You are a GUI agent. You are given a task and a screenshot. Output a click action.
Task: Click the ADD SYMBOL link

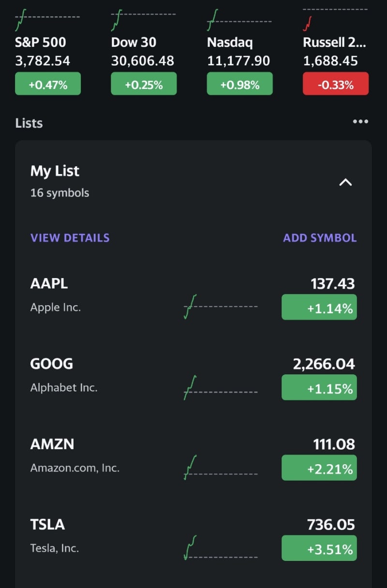(x=320, y=238)
